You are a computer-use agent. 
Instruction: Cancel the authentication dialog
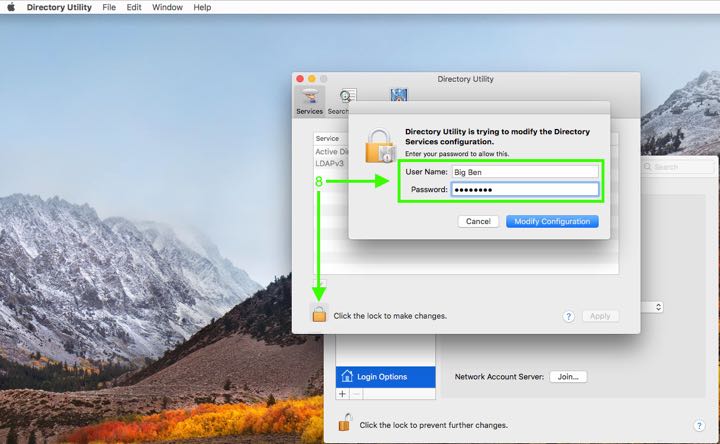tap(478, 221)
